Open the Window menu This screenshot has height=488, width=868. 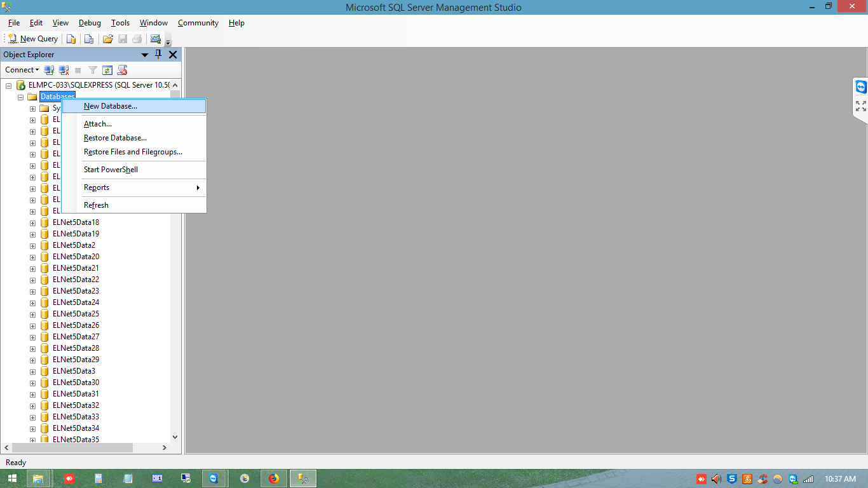coord(154,23)
